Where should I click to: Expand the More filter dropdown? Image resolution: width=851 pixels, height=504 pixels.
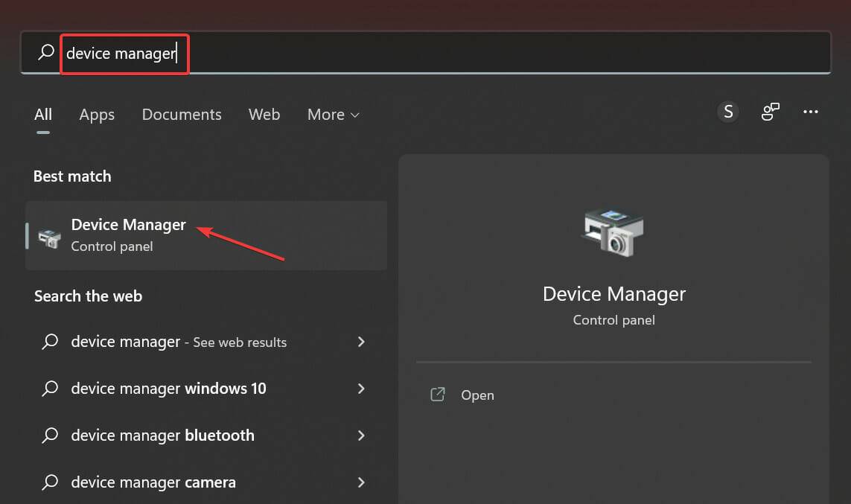pos(333,115)
